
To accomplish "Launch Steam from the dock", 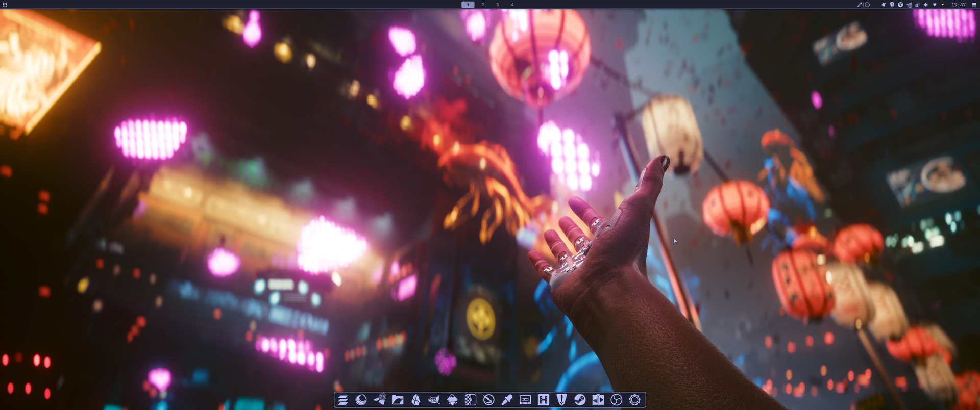I will click(580, 400).
